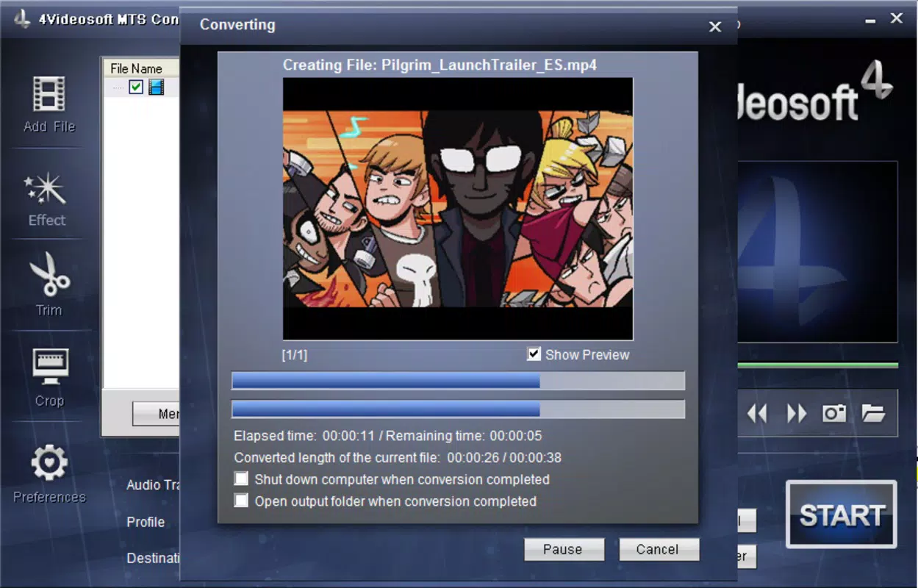Enable shut down computer when conversion completed

tap(241, 479)
